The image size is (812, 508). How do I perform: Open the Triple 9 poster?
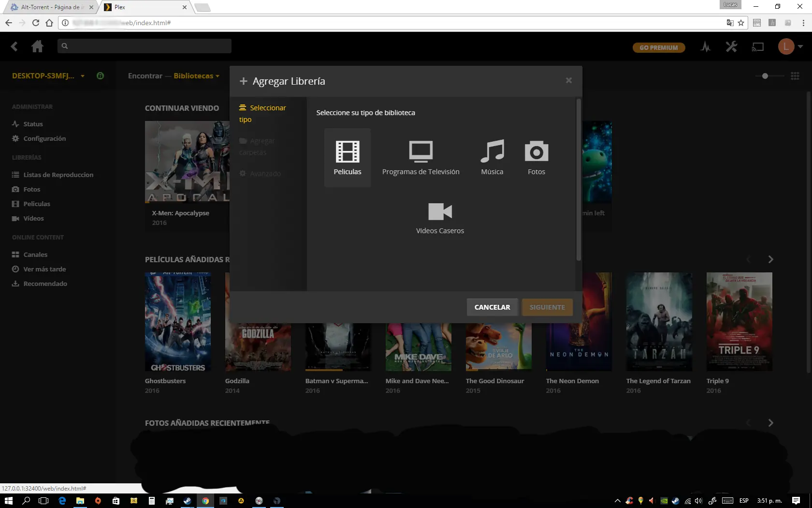(x=739, y=322)
